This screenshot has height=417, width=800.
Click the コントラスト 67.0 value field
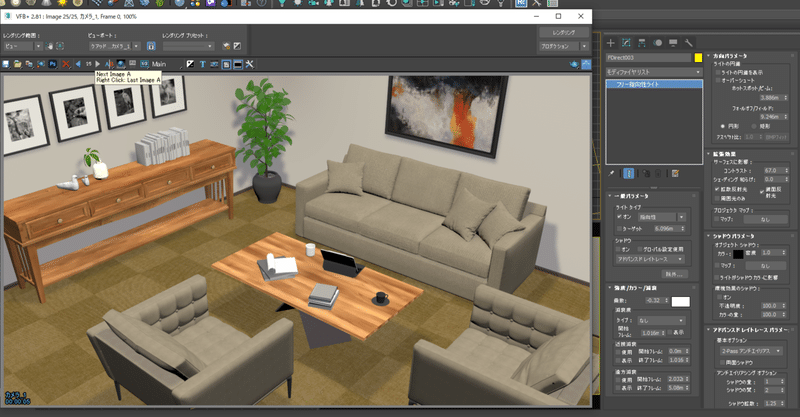point(776,170)
